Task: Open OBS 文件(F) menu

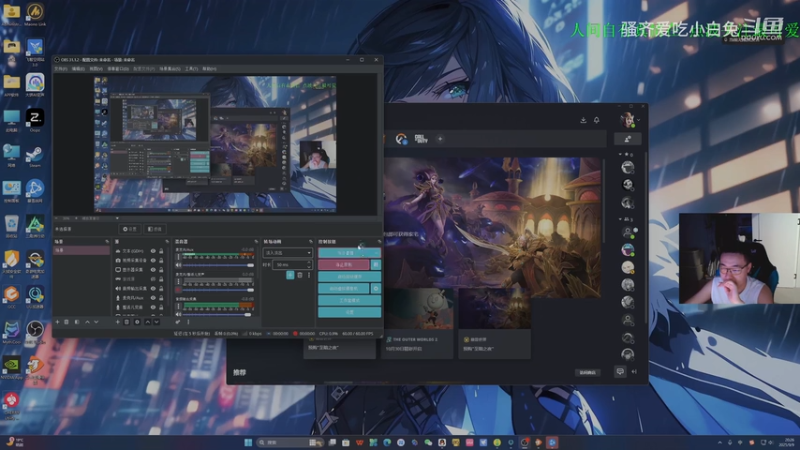Action: (61, 68)
